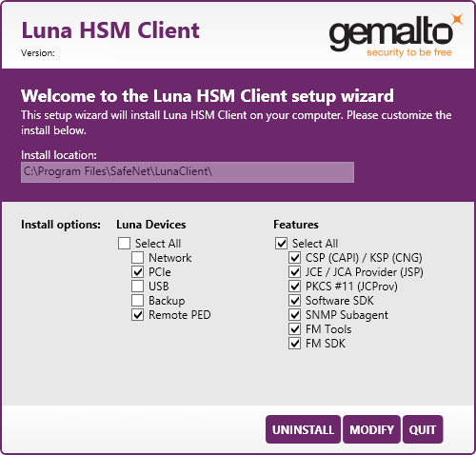The image size is (476, 455).
Task: Turn off SNMP Subagent checkbox
Action: pyautogui.click(x=295, y=315)
